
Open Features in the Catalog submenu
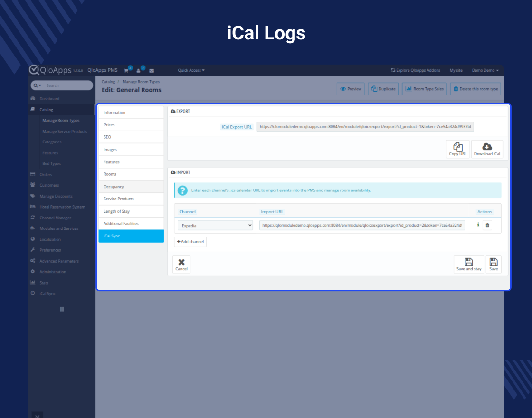tap(50, 153)
